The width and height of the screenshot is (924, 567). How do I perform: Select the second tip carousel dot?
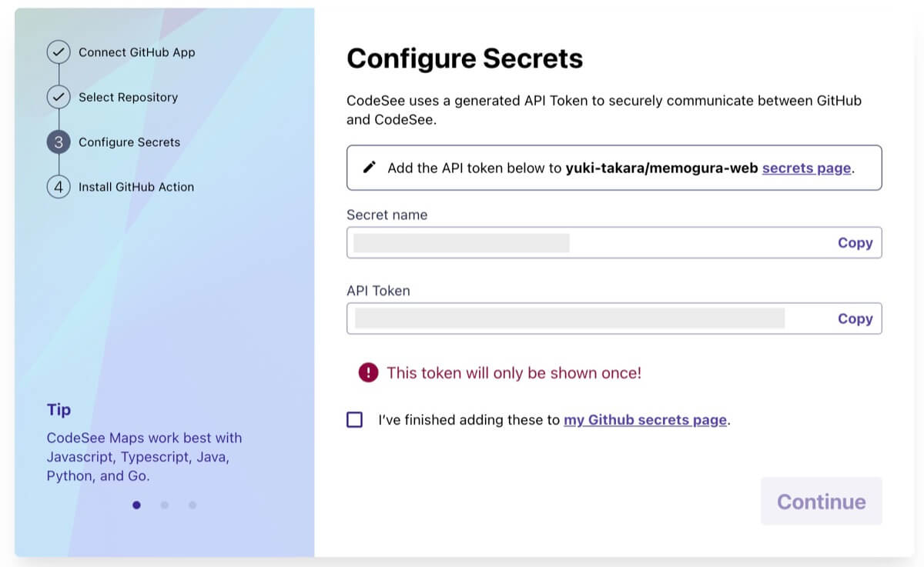pyautogui.click(x=165, y=505)
